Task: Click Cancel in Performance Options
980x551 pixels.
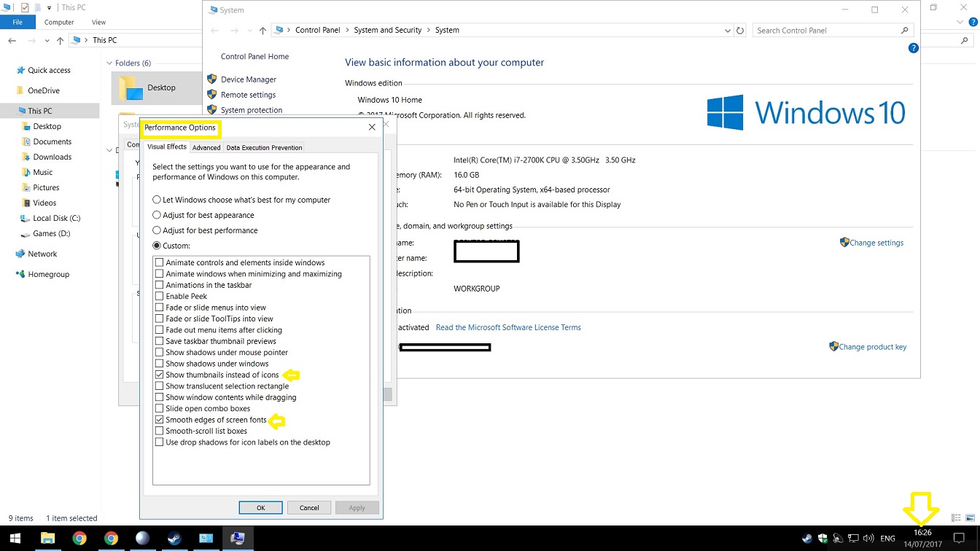Action: tap(309, 507)
